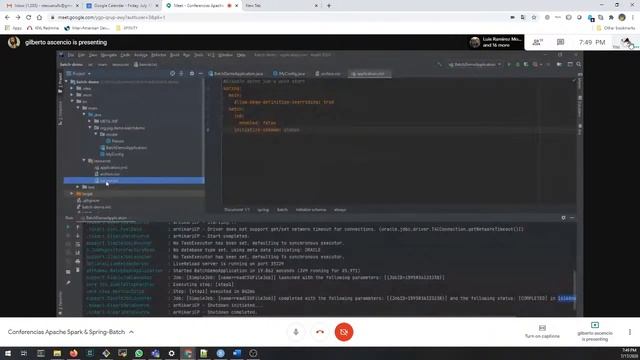Image resolution: width=640 pixels, height=360 pixels.
Task: Reload the Meet page
Action: (x=29, y=18)
